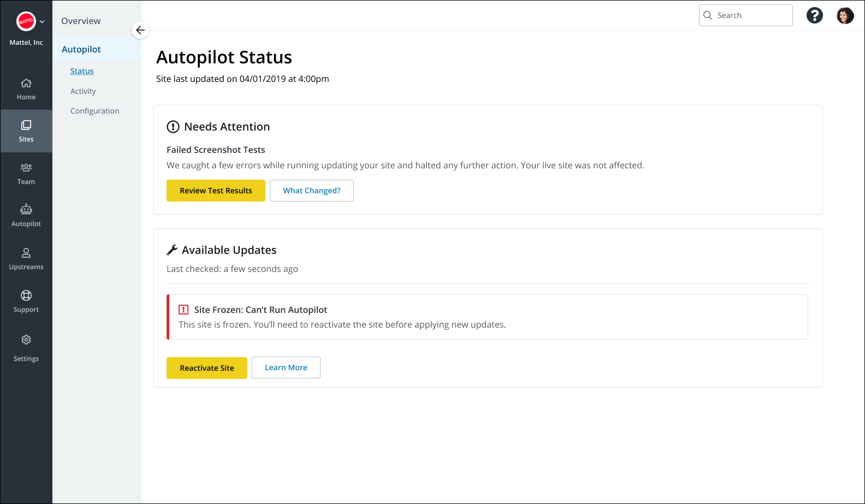Screen dimensions: 865x504
Task: Focus the Search input field
Action: tap(752, 15)
